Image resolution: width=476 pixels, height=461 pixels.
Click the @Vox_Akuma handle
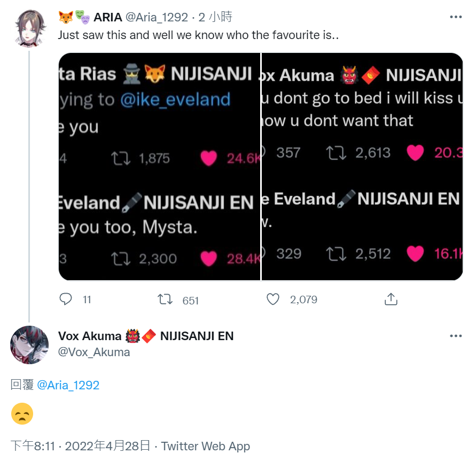coord(94,352)
